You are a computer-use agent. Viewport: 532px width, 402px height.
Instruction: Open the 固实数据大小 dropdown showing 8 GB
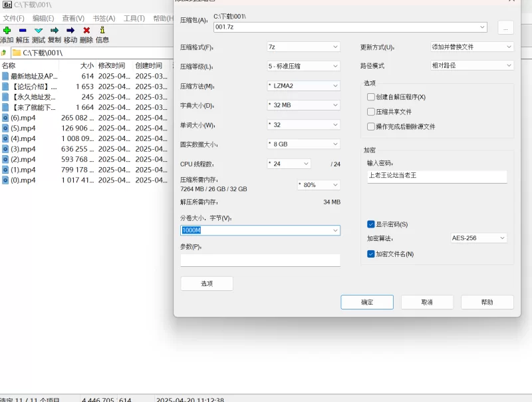coord(303,144)
